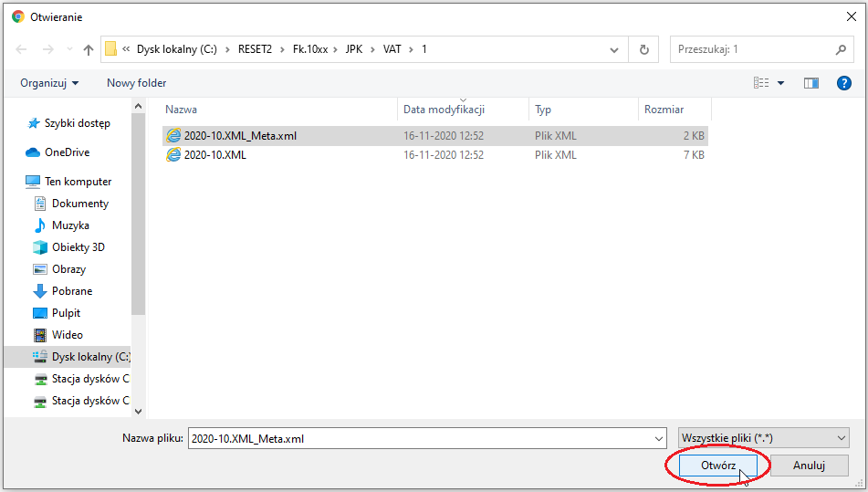Go up one folder level
The image size is (868, 492).
pyautogui.click(x=89, y=49)
